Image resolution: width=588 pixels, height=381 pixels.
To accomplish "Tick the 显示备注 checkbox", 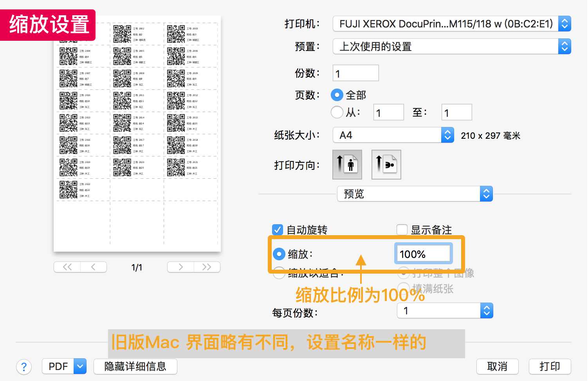I will click(x=402, y=230).
